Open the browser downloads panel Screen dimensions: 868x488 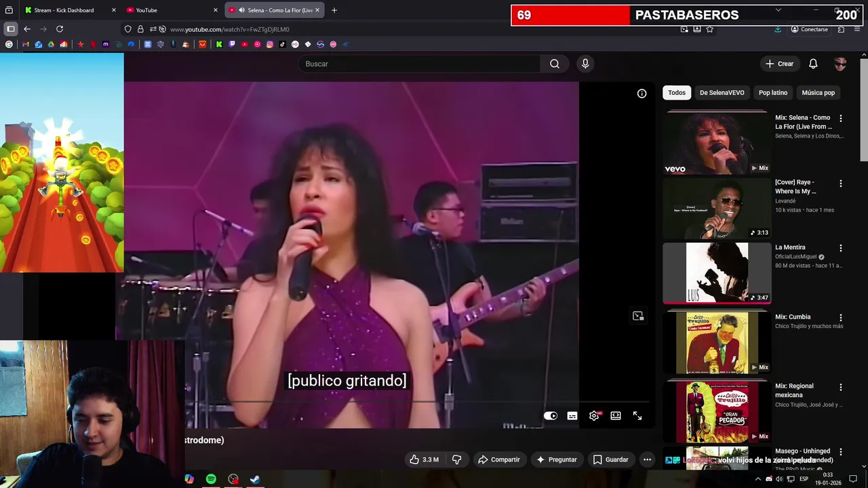tap(778, 29)
